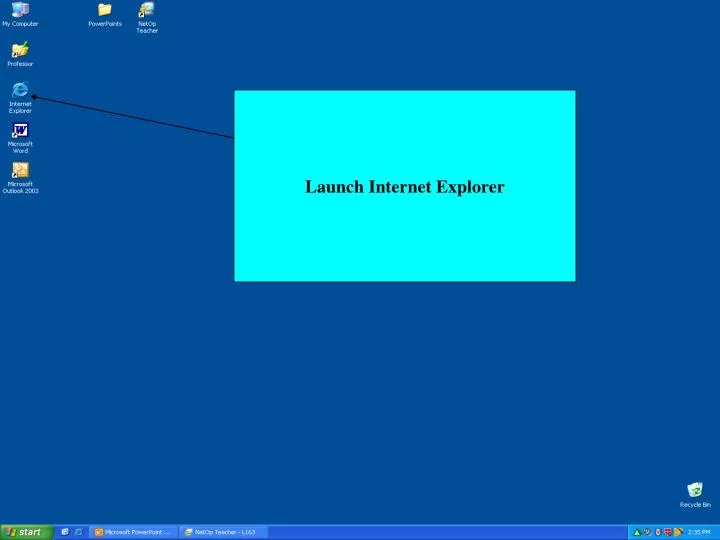Click the red shield tray icon
This screenshot has width=720, height=540.
[668, 533]
